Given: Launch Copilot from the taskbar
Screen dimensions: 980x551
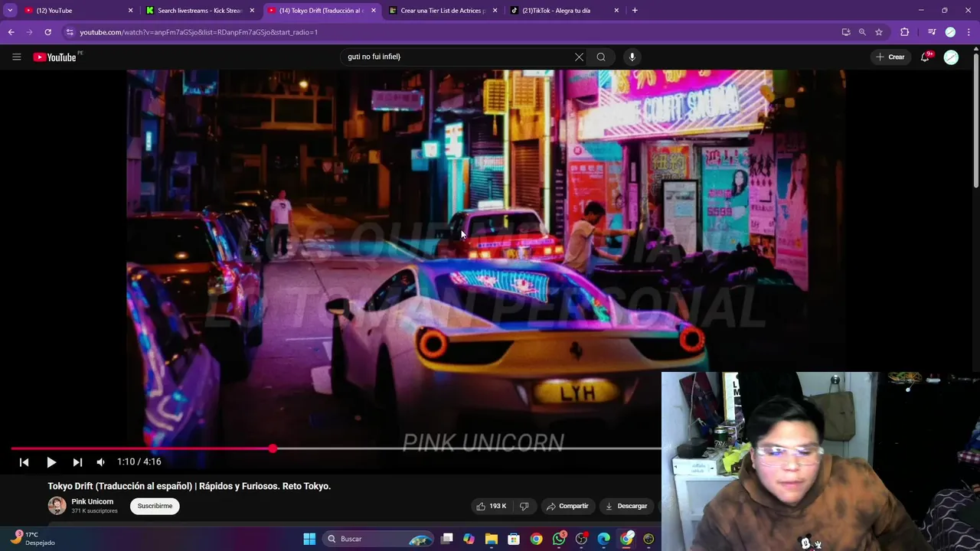Looking at the screenshot, I should 469,539.
